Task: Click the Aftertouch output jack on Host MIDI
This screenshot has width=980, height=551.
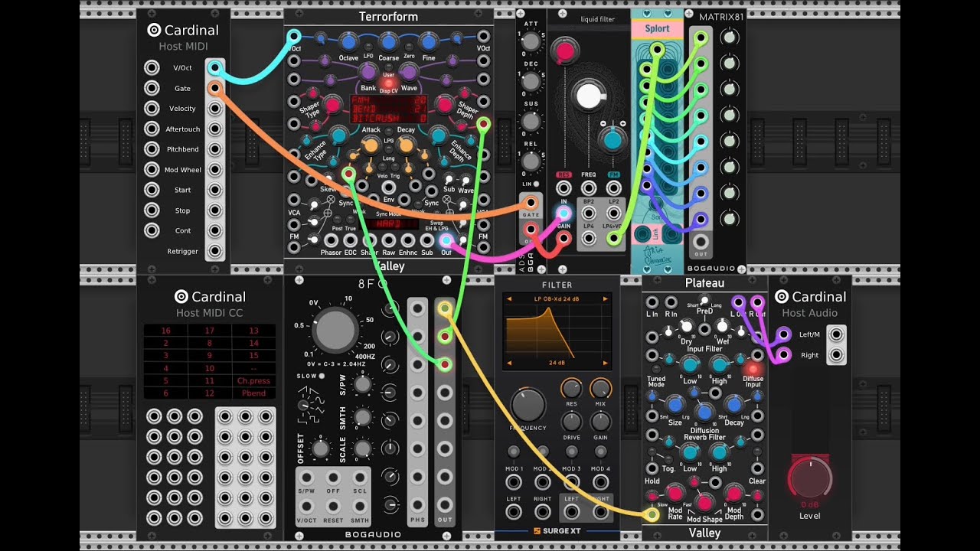Action: point(216,129)
